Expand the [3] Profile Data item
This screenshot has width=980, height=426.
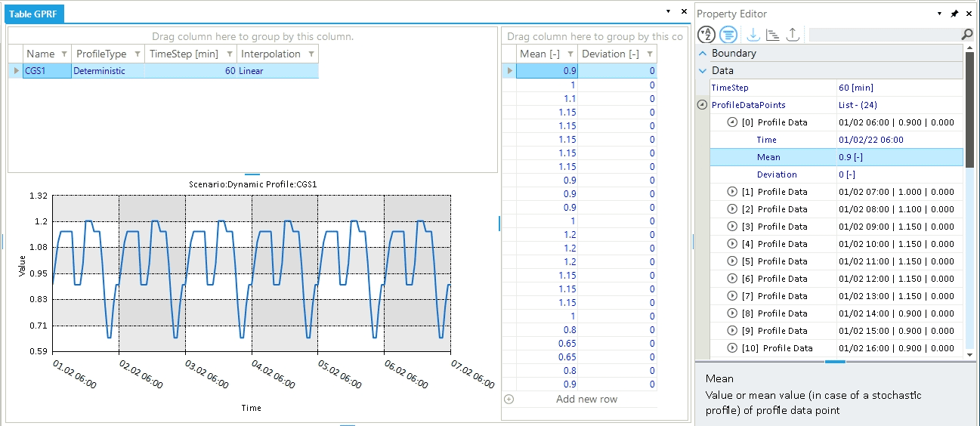(x=731, y=227)
